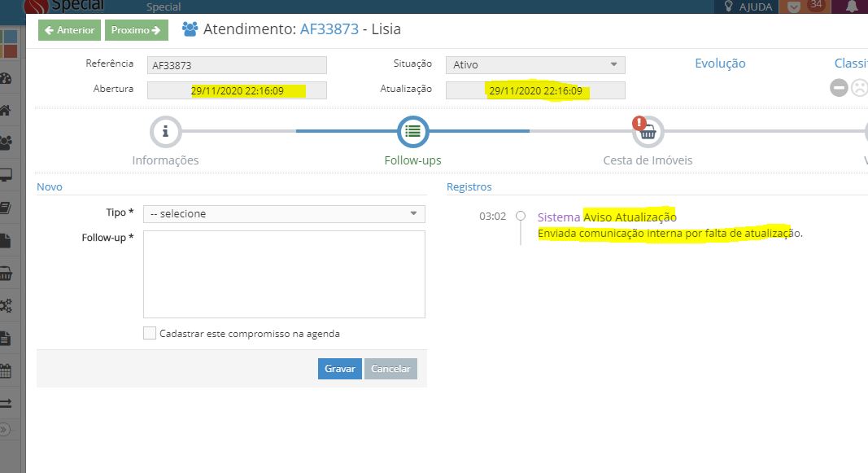Click the sad face classification icon
Screen dimensions: 868x473
[x=859, y=87]
